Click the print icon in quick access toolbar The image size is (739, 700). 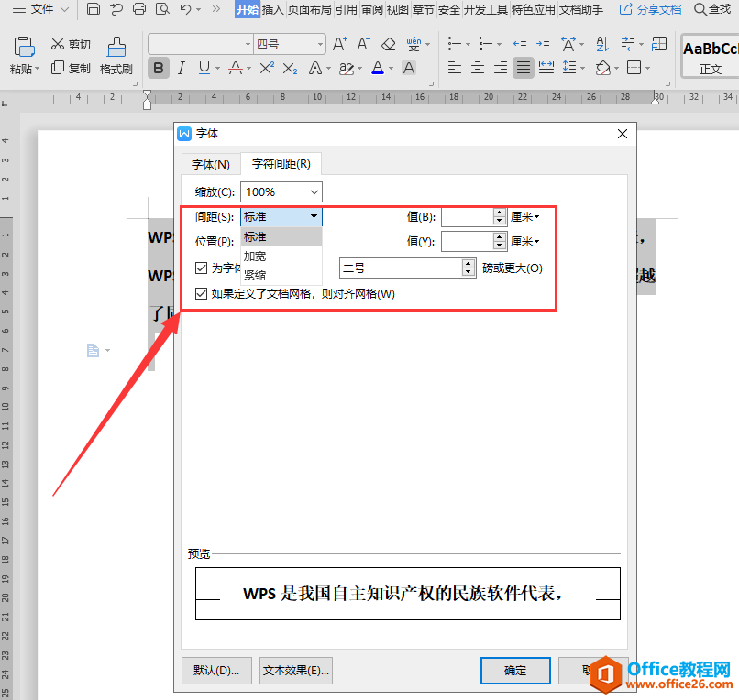tap(139, 9)
